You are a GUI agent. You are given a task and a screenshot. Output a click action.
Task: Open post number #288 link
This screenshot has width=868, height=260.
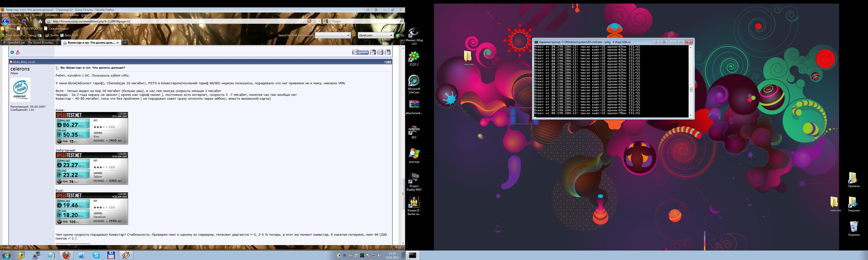pyautogui.click(x=388, y=62)
